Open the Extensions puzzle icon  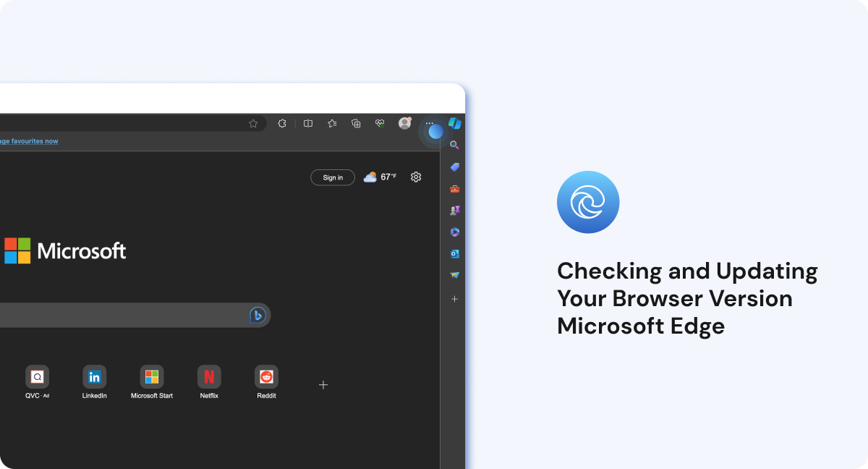click(282, 124)
